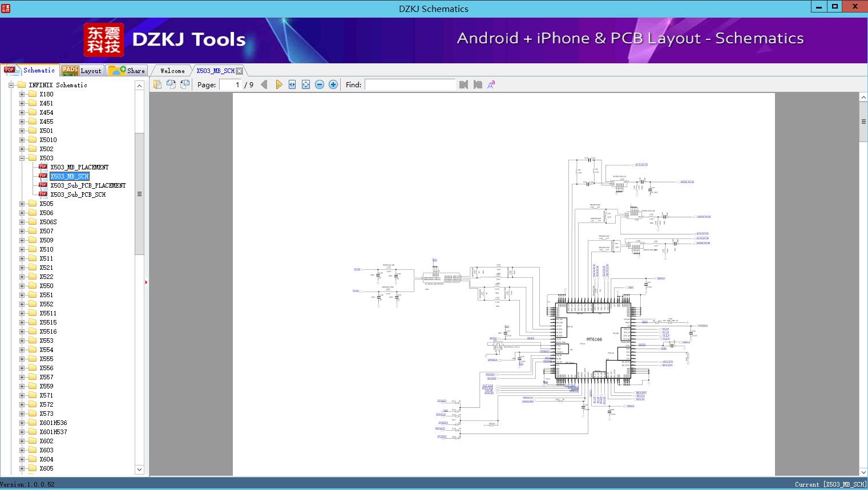Close the X503_MB_SCH document tab
This screenshot has width=868, height=490.
coord(239,71)
